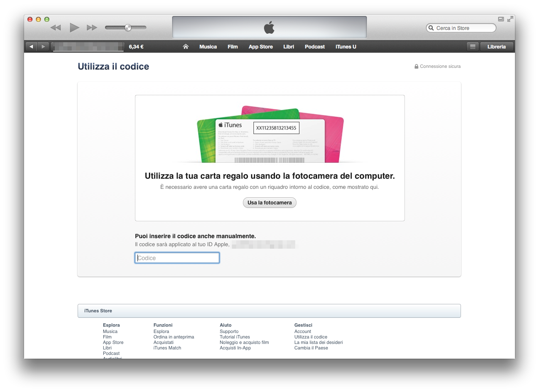Enter full screen with the arrows icon
The height and width of the screenshot is (392, 539).
[x=510, y=19]
